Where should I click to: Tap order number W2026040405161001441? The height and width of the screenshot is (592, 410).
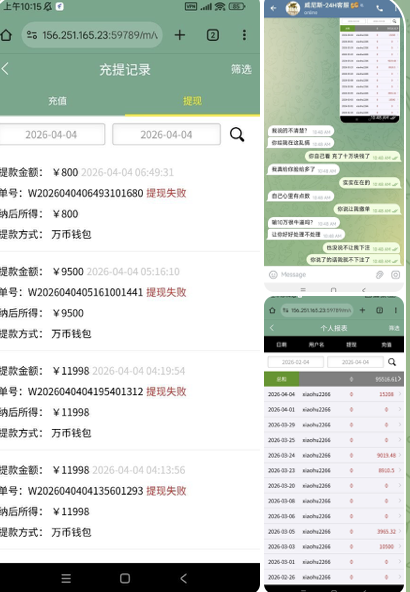coord(86,292)
